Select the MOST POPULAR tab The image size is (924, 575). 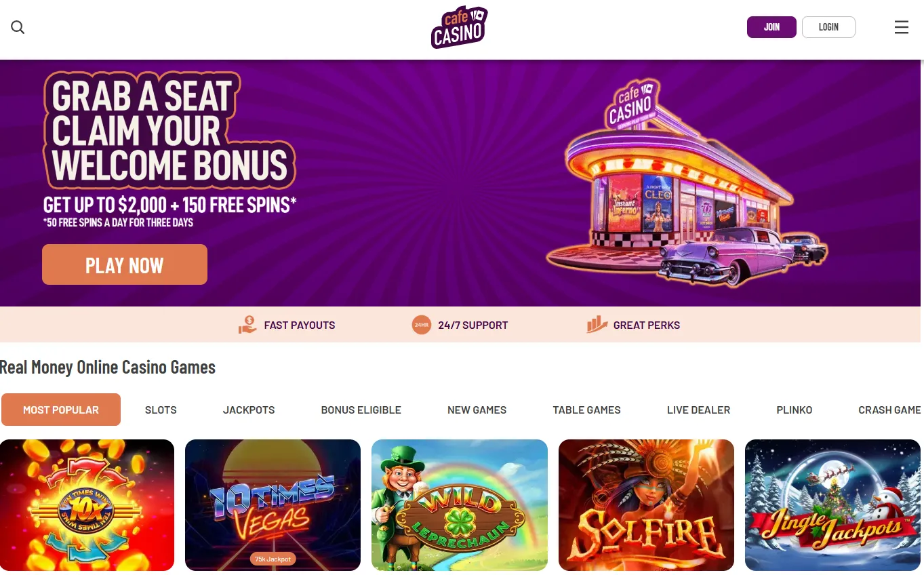(61, 410)
